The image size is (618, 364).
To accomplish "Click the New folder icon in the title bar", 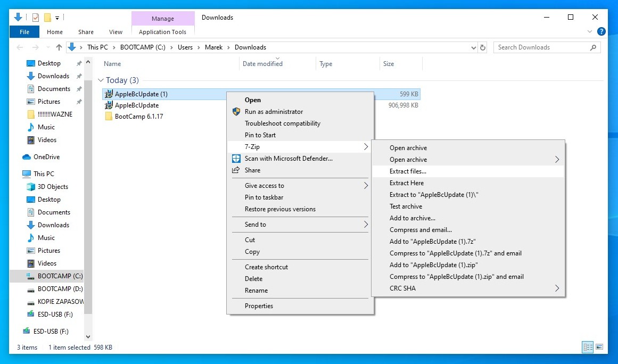I will [48, 18].
